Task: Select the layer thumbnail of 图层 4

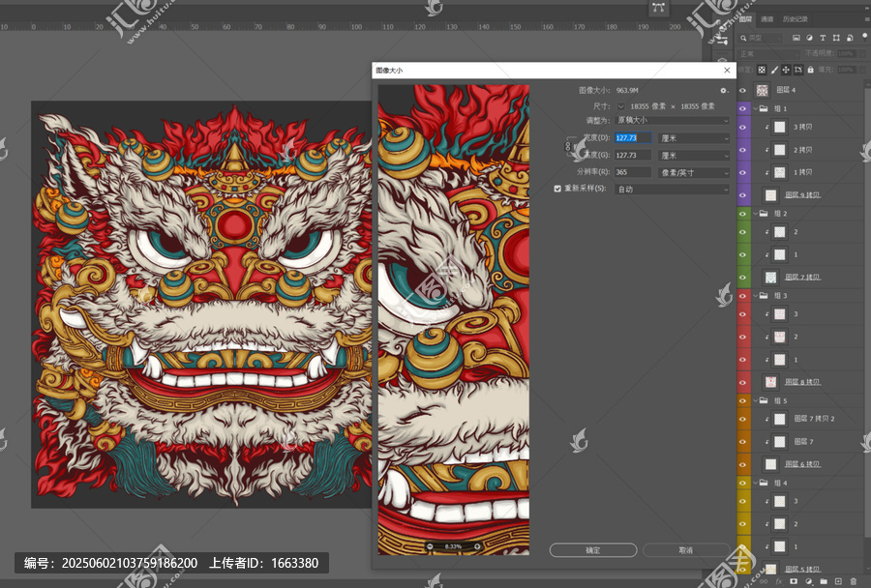Action: (763, 90)
